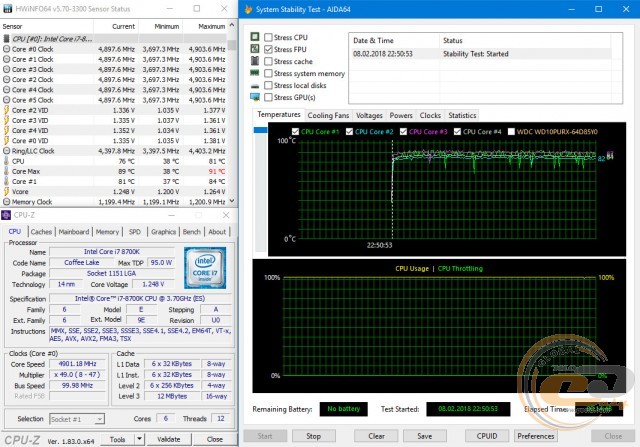Click the AIDA64 flame title bar icon
Viewport: 640px width, 447px height.
tap(248, 9)
